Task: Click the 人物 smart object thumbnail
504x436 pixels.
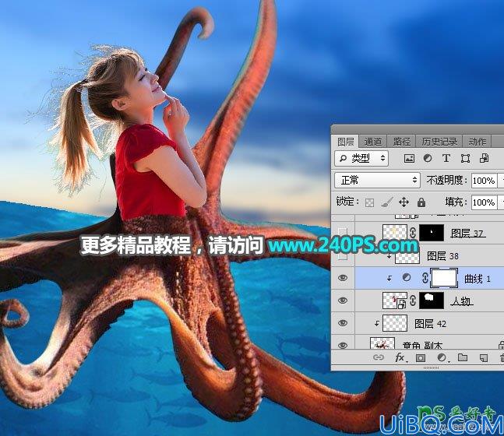Action: [395, 301]
